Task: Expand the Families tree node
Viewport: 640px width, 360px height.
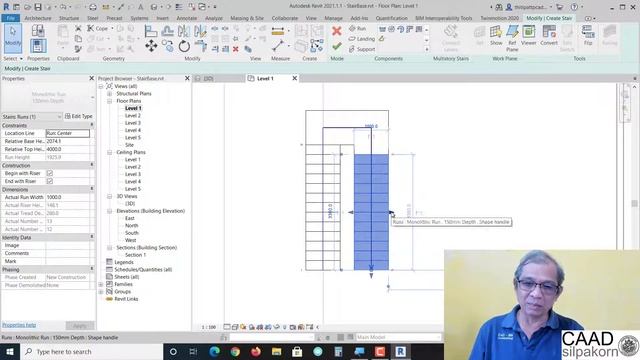Action: tap(101, 284)
